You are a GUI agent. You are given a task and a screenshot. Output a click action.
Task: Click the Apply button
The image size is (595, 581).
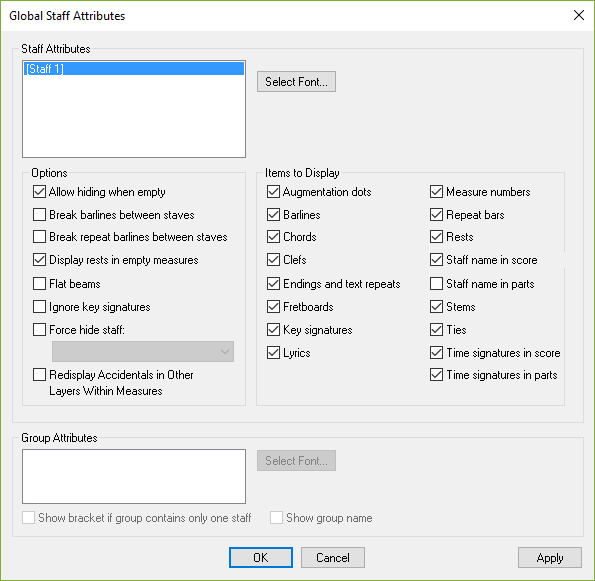(x=549, y=557)
